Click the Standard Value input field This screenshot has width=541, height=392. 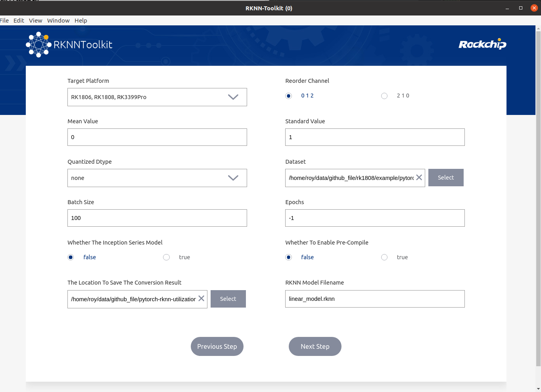coord(375,137)
